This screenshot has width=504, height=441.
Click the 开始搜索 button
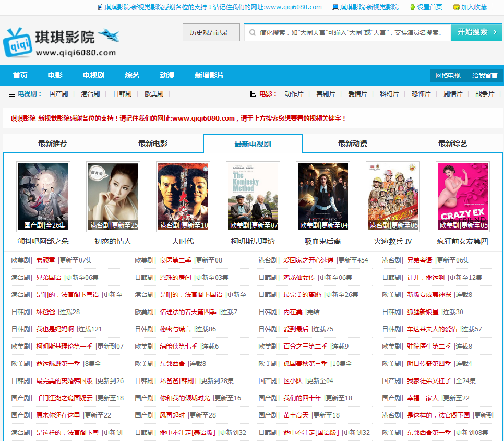point(476,32)
